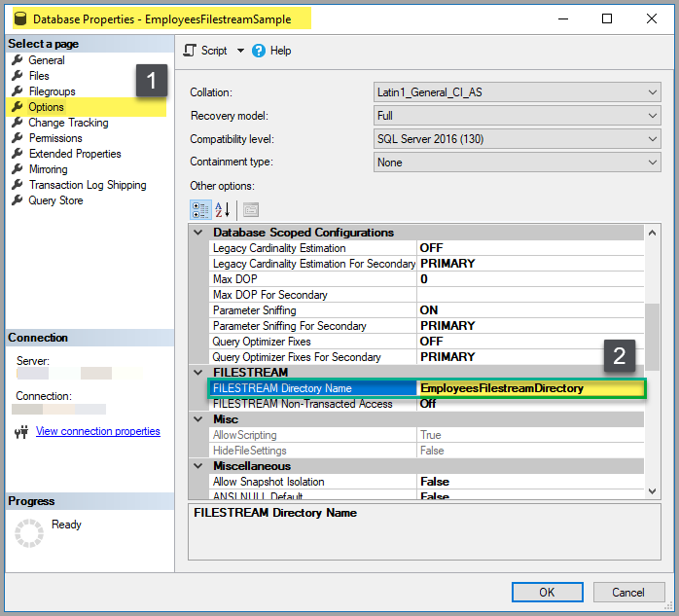Select the FILESTREAM Directory Name label
Image resolution: width=679 pixels, height=616 pixels.
282,388
